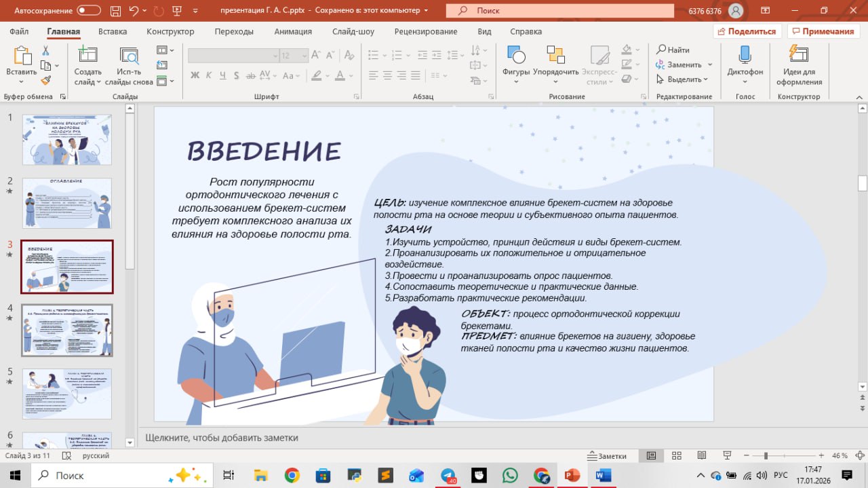Toggle the AutoSave (Автосохранение) switch
This screenshot has height=488, width=868.
pyautogui.click(x=89, y=10)
